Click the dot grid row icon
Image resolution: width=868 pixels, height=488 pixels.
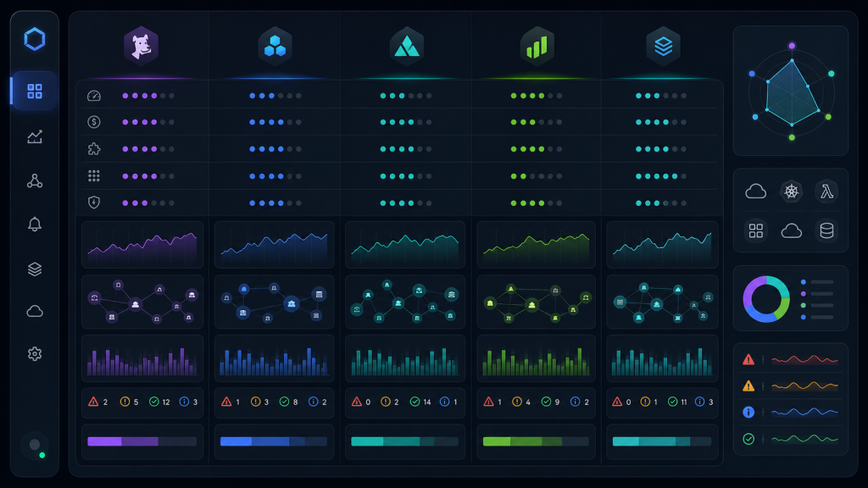pos(94,176)
